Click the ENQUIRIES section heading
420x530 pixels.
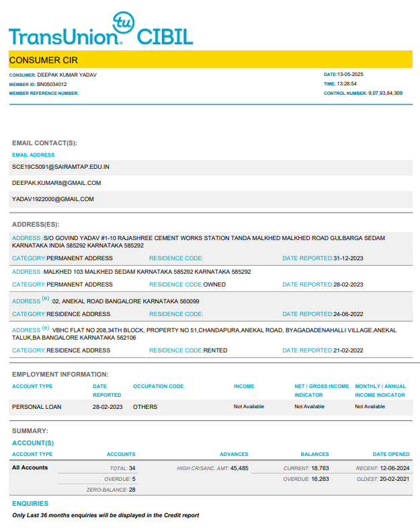tap(30, 504)
